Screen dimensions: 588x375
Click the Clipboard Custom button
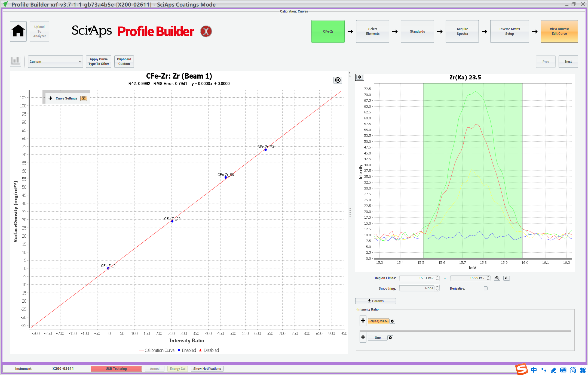click(124, 61)
